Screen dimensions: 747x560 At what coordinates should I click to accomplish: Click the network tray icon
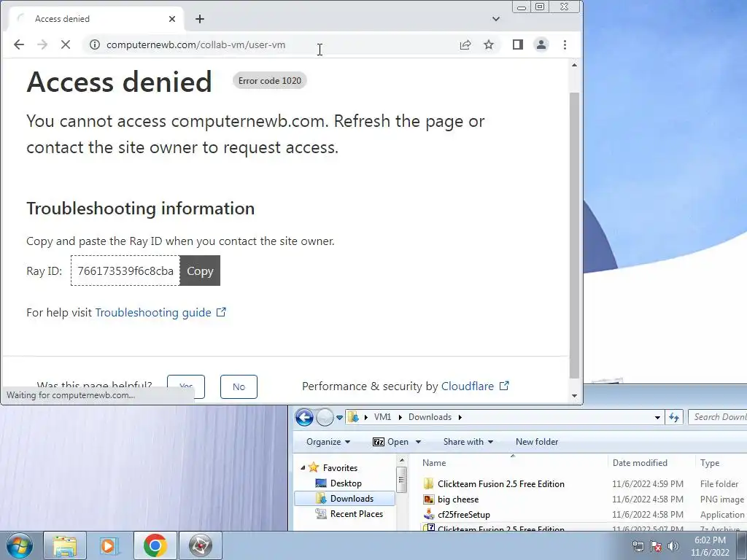pos(638,546)
